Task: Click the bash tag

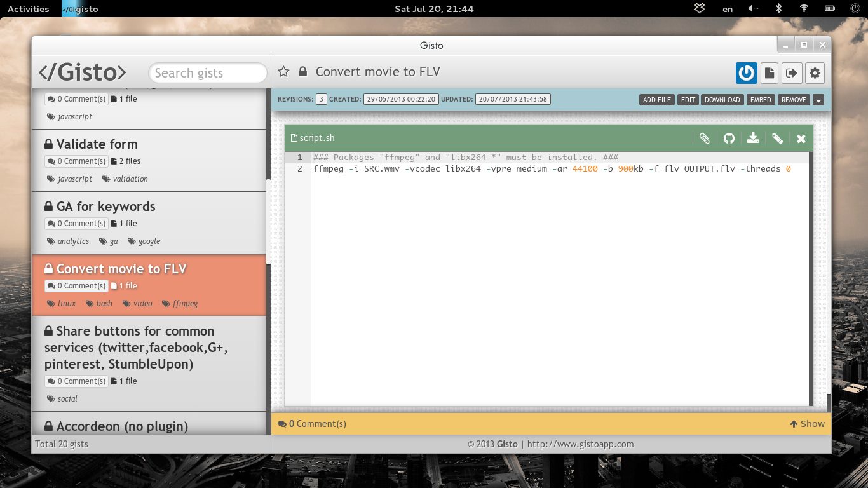Action: [x=99, y=304]
